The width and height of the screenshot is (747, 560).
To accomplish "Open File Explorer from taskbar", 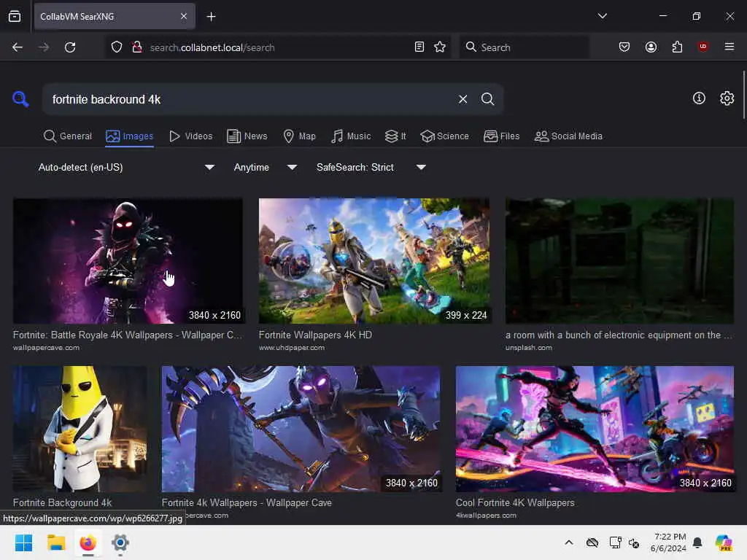I will (x=55, y=542).
